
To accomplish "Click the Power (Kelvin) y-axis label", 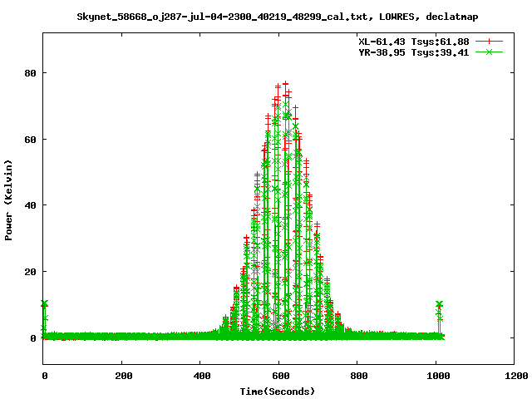I will (8, 200).
